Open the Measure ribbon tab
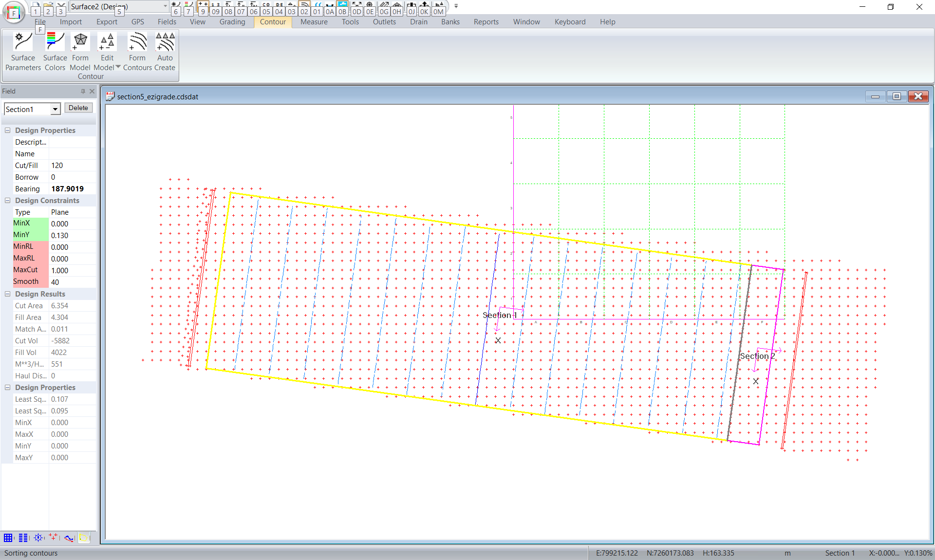This screenshot has height=560, width=935. [x=314, y=22]
